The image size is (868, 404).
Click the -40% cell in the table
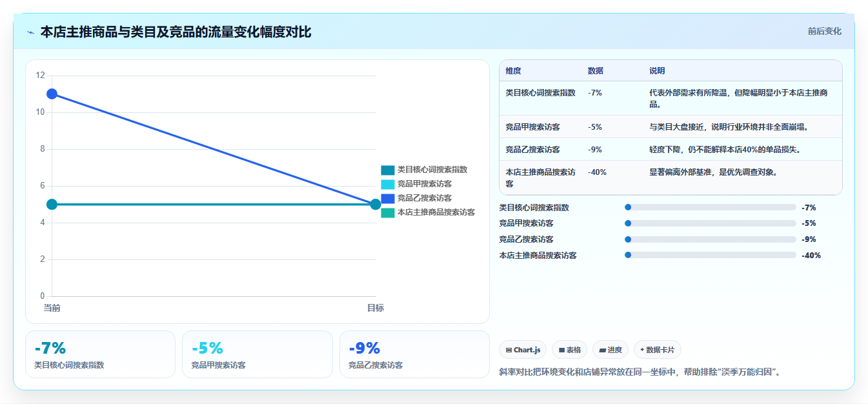click(597, 172)
